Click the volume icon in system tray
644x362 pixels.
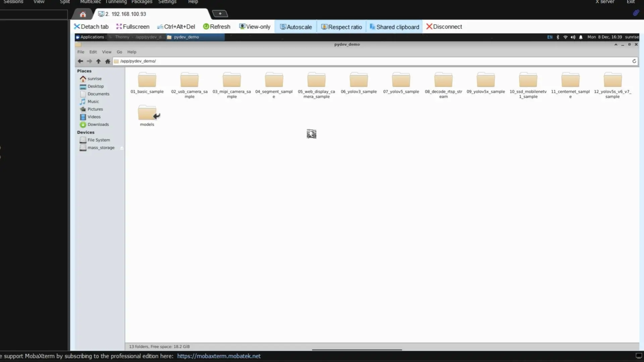573,37
